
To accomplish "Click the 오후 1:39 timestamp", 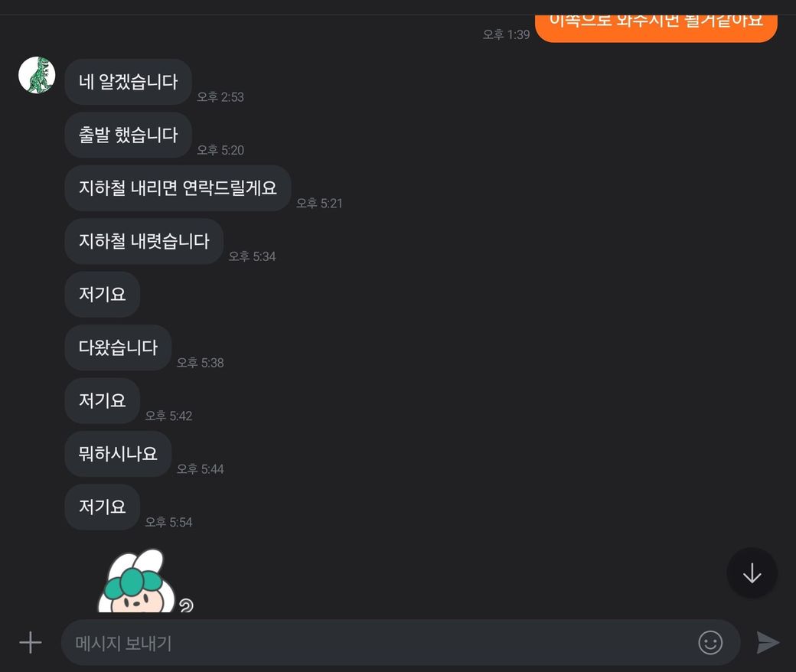I will [x=506, y=34].
